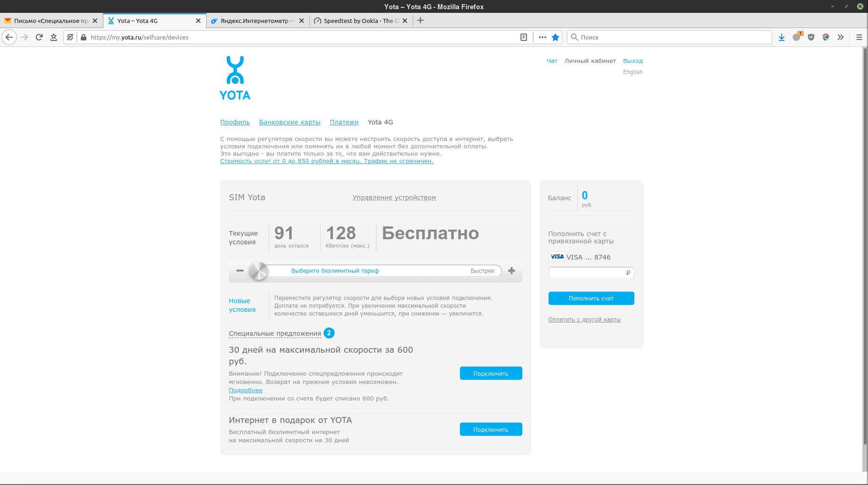Show site security lock information
Screen dimensions: 868x485
(84, 37)
